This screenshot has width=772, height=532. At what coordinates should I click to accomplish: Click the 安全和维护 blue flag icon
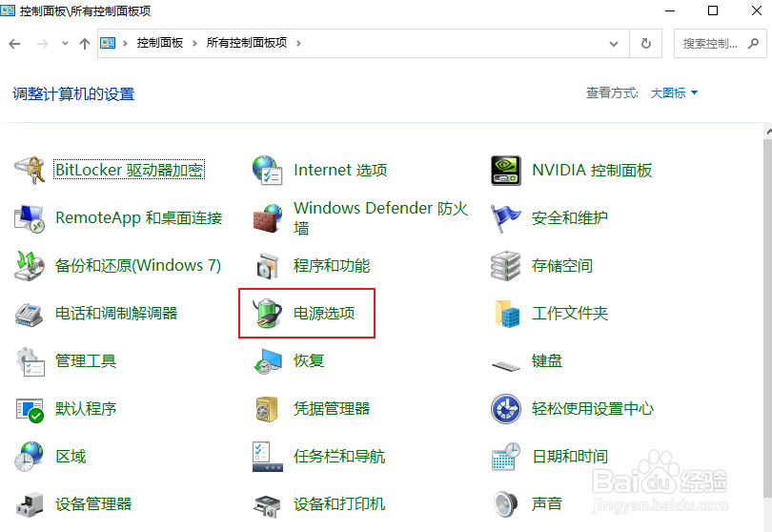[506, 217]
